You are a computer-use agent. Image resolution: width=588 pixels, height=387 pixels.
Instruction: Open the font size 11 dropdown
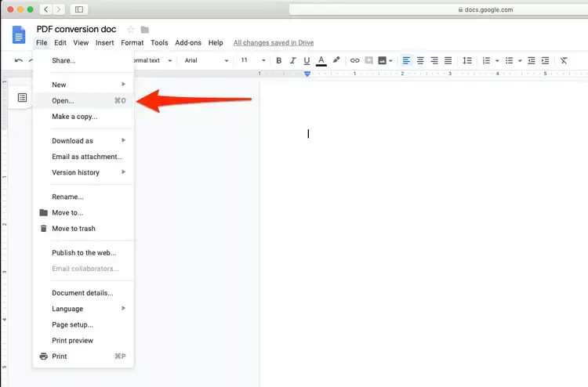coord(253,60)
